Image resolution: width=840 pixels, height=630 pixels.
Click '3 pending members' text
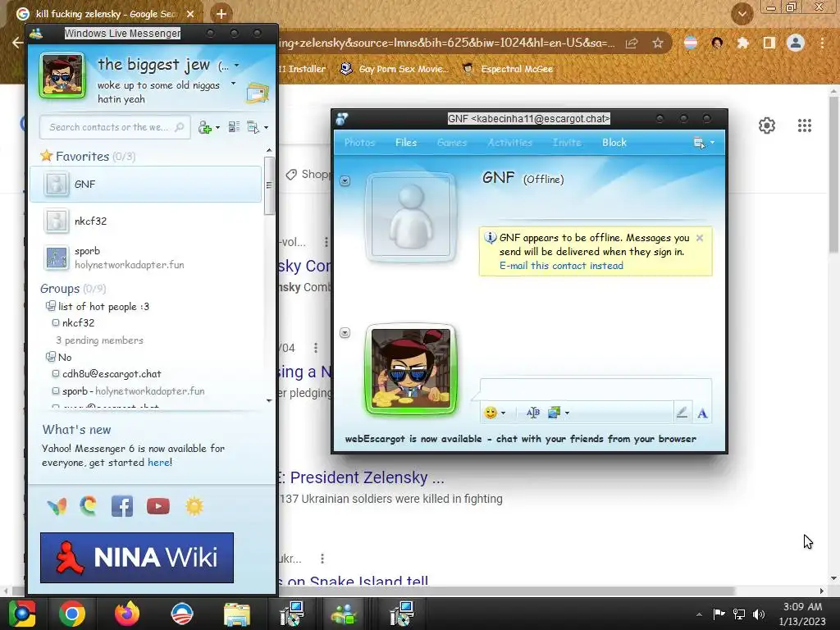coord(99,340)
